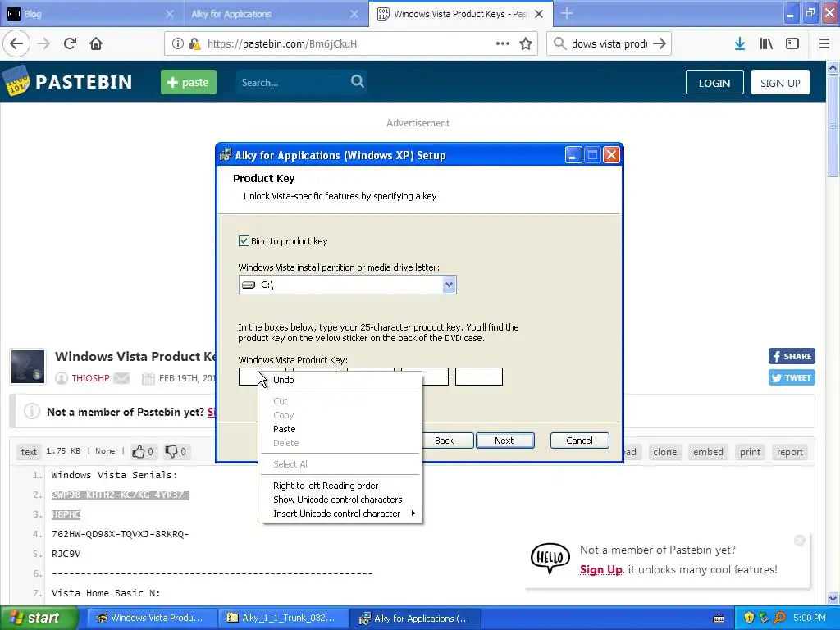840x630 pixels.
Task: Click the Back button in setup
Action: pos(447,441)
